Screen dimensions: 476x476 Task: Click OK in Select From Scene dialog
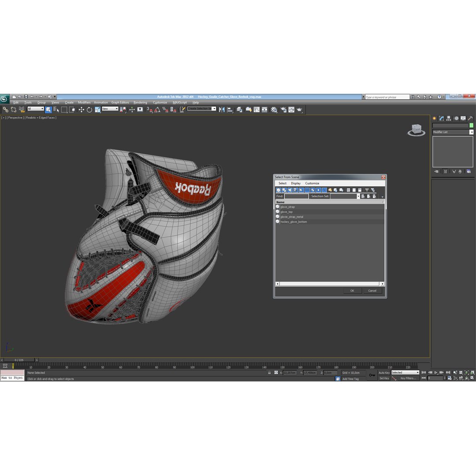click(x=352, y=291)
